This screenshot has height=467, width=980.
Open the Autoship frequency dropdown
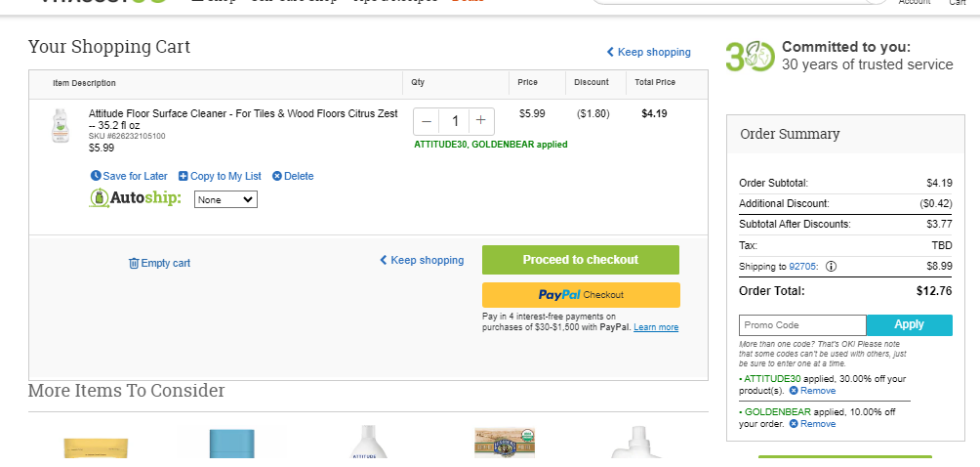(225, 199)
